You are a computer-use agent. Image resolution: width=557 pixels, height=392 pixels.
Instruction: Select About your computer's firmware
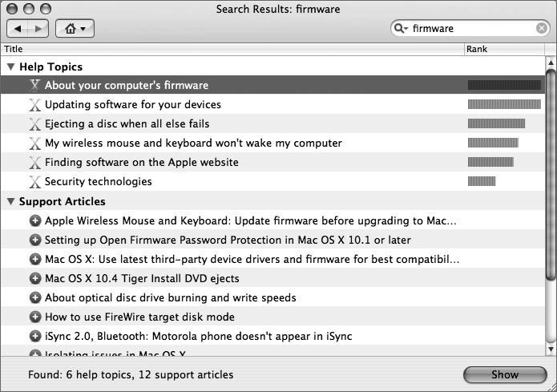(x=272, y=85)
